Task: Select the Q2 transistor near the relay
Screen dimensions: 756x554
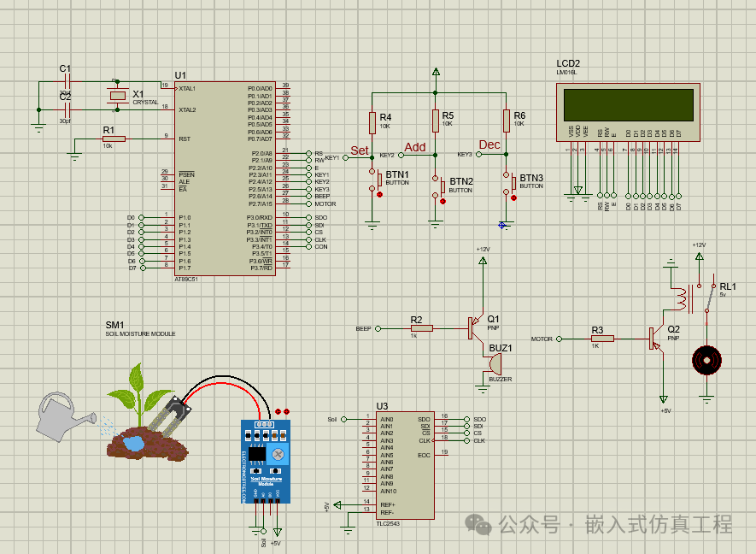Action: click(x=656, y=339)
